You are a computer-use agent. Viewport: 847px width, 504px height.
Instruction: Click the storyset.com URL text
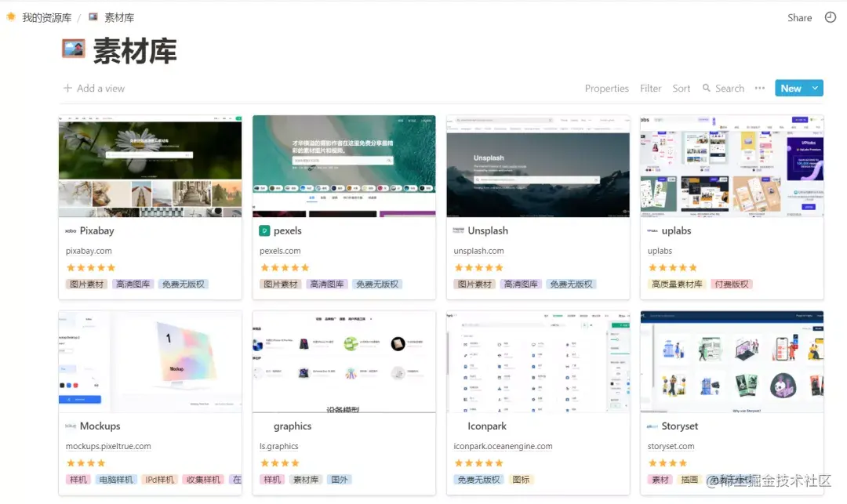coord(671,446)
